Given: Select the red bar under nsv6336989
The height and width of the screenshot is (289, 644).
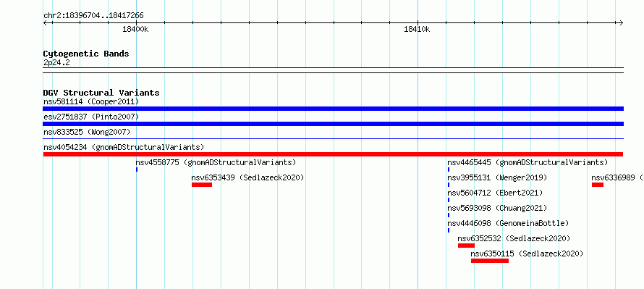Looking at the screenshot, I should click(x=598, y=185).
